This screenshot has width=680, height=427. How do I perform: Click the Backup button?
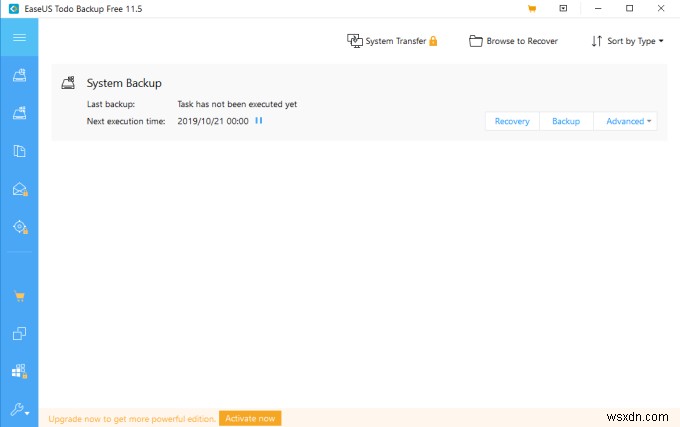(566, 121)
